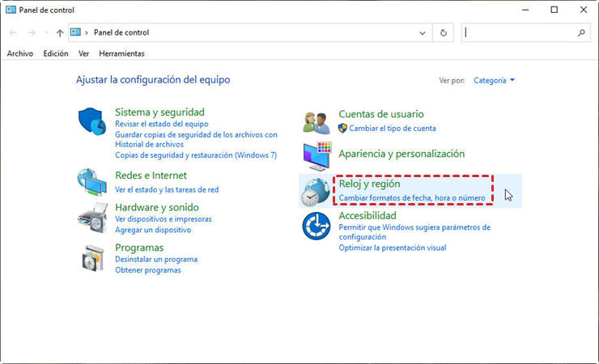Open the Reloj y región category

tap(369, 184)
